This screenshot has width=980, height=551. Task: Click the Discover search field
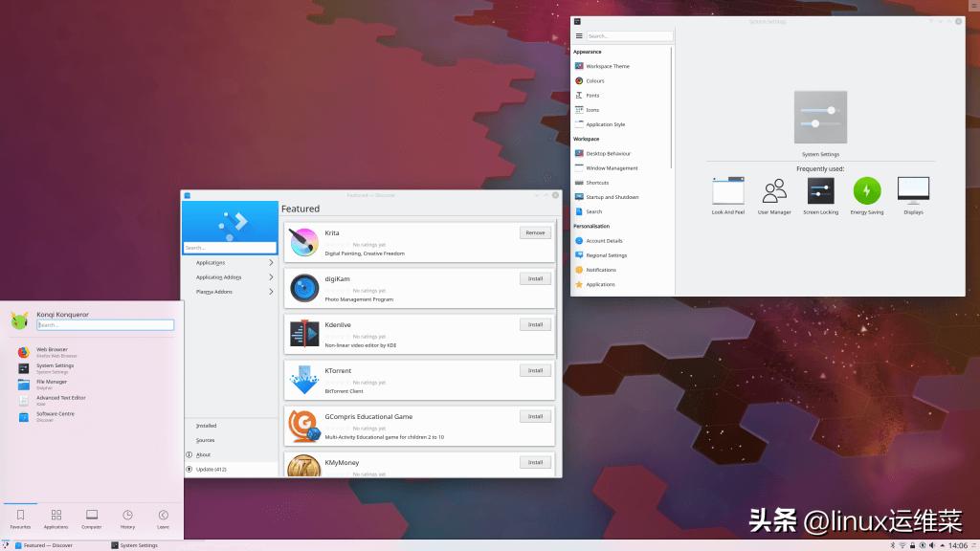[230, 248]
